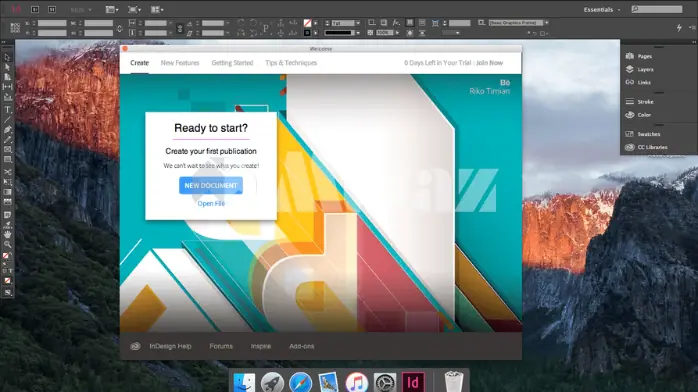The width and height of the screenshot is (698, 392).
Task: Select the Pen tool
Action: click(7, 129)
